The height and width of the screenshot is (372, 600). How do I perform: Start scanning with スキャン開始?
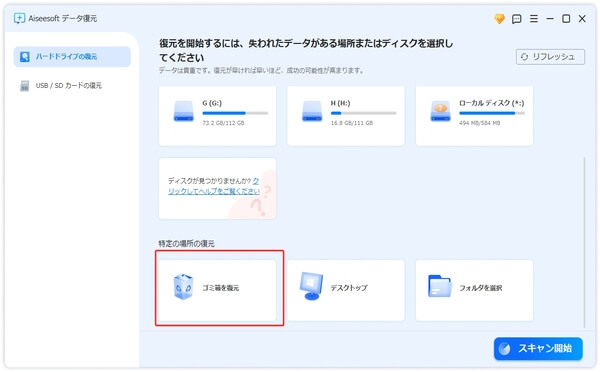click(538, 349)
